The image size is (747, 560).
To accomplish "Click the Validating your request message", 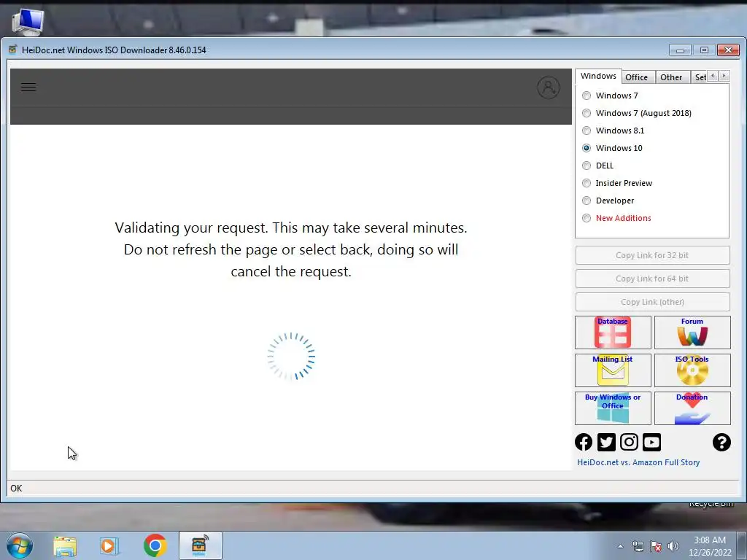I will click(x=291, y=249).
